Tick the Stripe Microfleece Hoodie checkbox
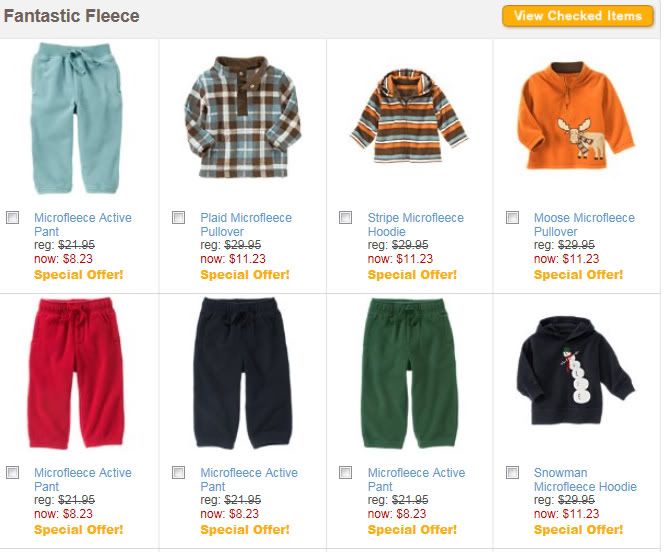The height and width of the screenshot is (552, 672). click(346, 218)
